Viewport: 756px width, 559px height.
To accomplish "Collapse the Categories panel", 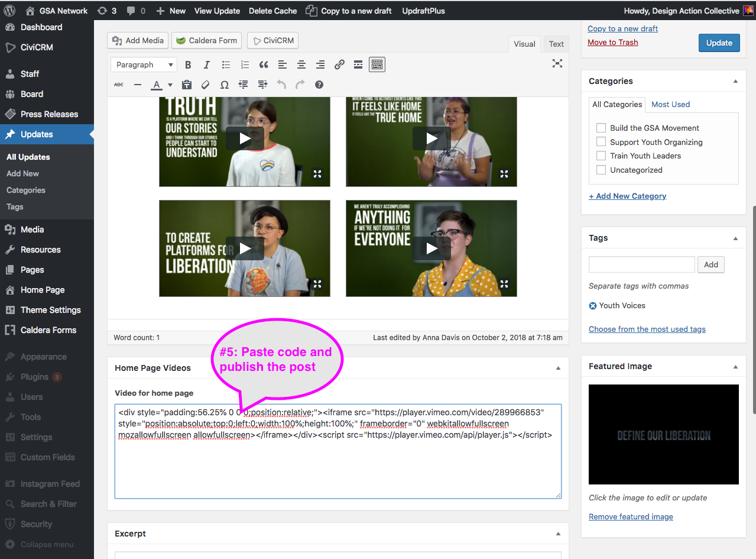I will (x=735, y=81).
